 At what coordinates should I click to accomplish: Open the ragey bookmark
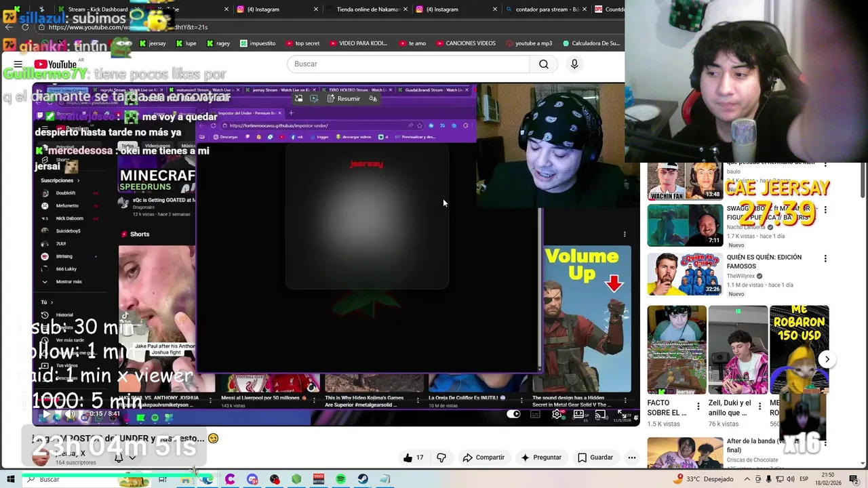[x=218, y=43]
